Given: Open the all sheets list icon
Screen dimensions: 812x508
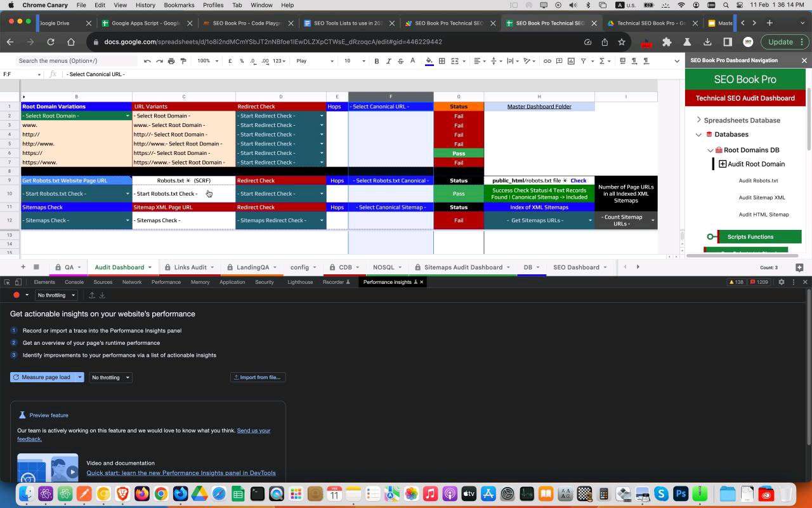Looking at the screenshot, I should pyautogui.click(x=36, y=267).
